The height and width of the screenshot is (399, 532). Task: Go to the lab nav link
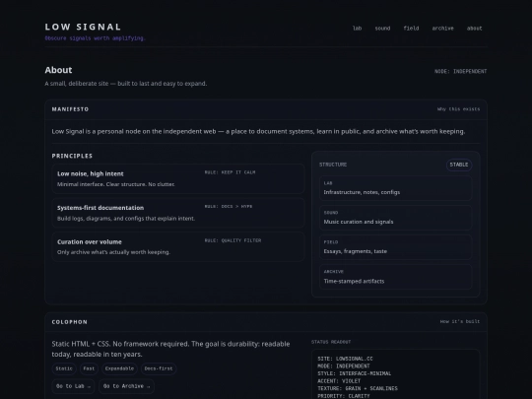tap(357, 29)
